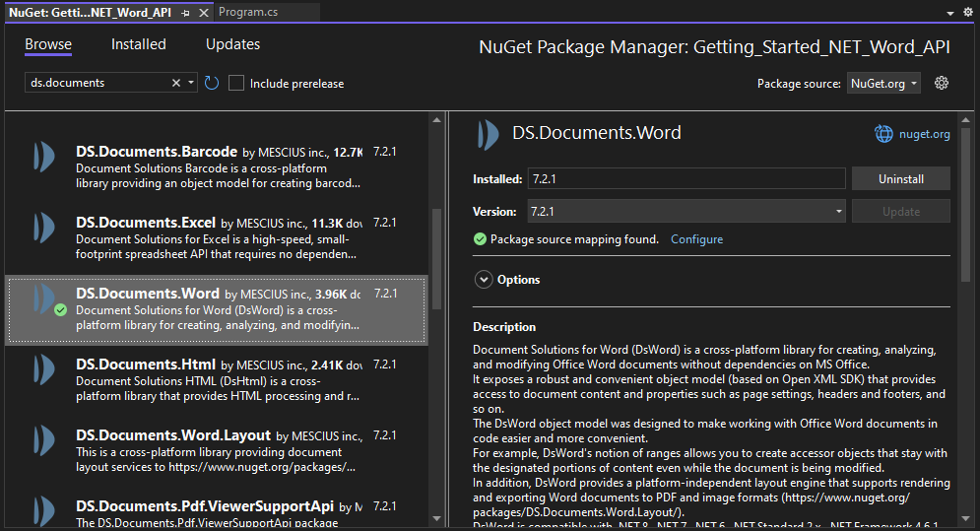980x531 pixels.
Task: Open the tab list dropdown arrow
Action: 950,13
